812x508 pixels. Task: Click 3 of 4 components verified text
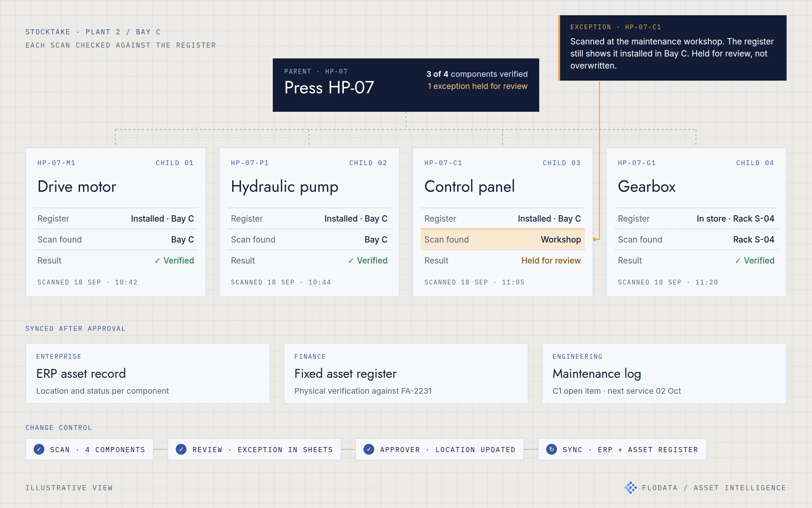[x=477, y=74]
